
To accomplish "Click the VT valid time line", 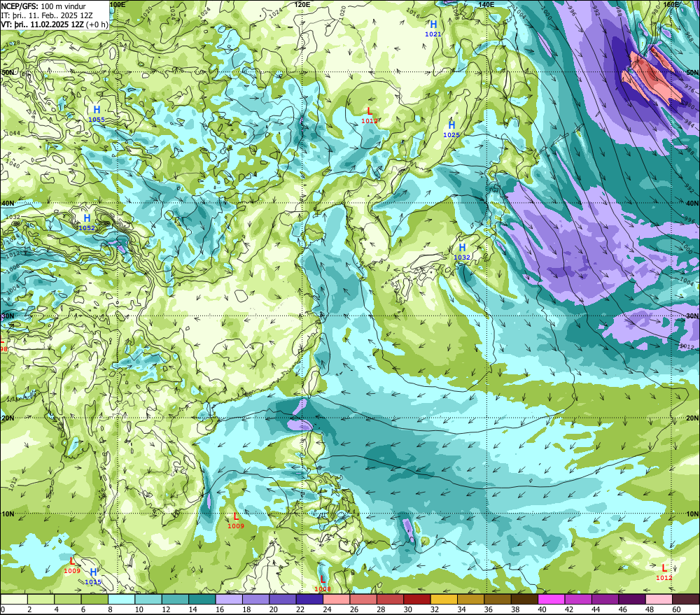I will click(55, 24).
